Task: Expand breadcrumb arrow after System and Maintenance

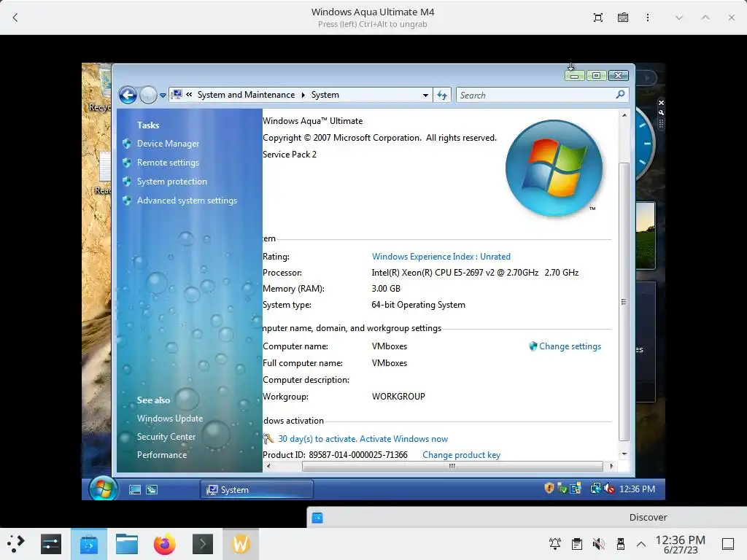Action: [303, 95]
